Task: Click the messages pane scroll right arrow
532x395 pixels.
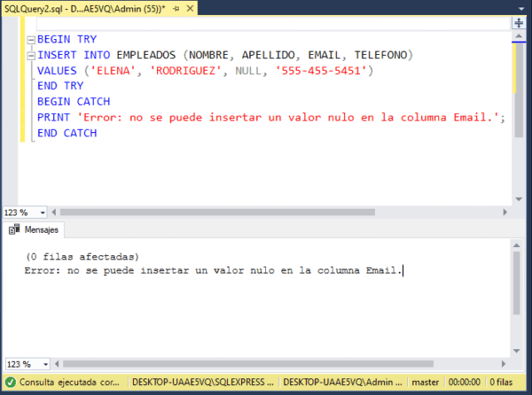Action: pyautogui.click(x=505, y=364)
